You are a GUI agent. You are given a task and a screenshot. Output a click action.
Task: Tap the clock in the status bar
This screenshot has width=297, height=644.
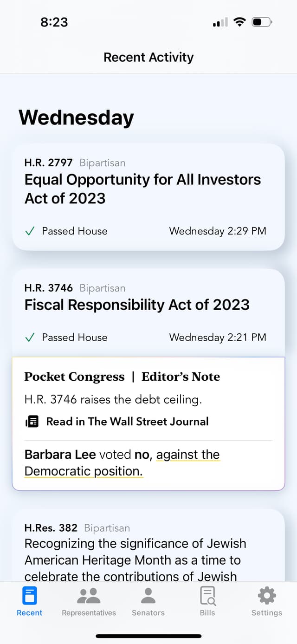(54, 22)
